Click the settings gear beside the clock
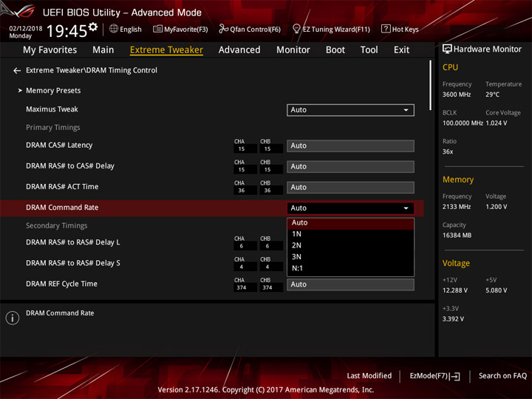The width and height of the screenshot is (532, 399). click(93, 27)
